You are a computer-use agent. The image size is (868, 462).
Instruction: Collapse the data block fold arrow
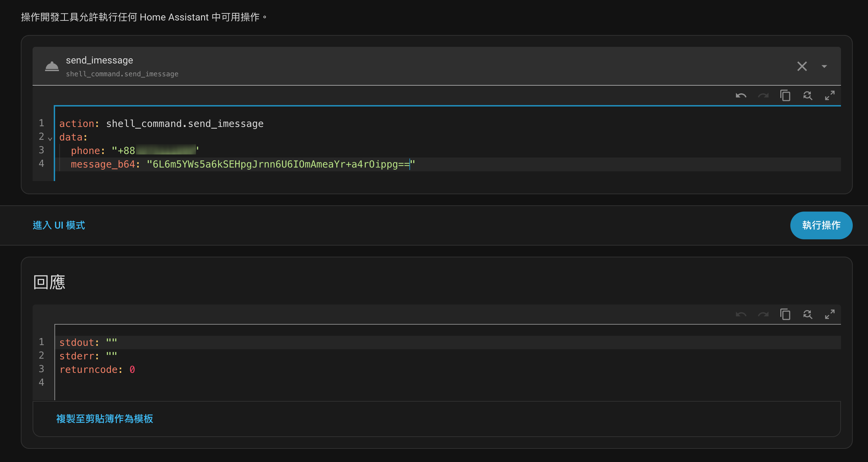click(x=50, y=139)
